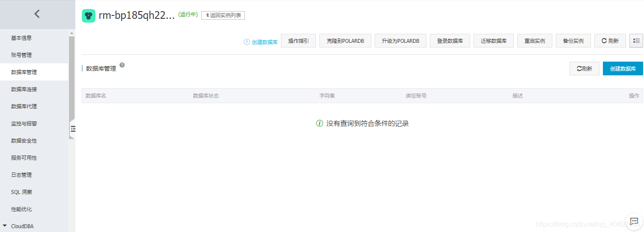644x232 pixels.
Task: Click 返回实例列表 button
Action: (223, 15)
